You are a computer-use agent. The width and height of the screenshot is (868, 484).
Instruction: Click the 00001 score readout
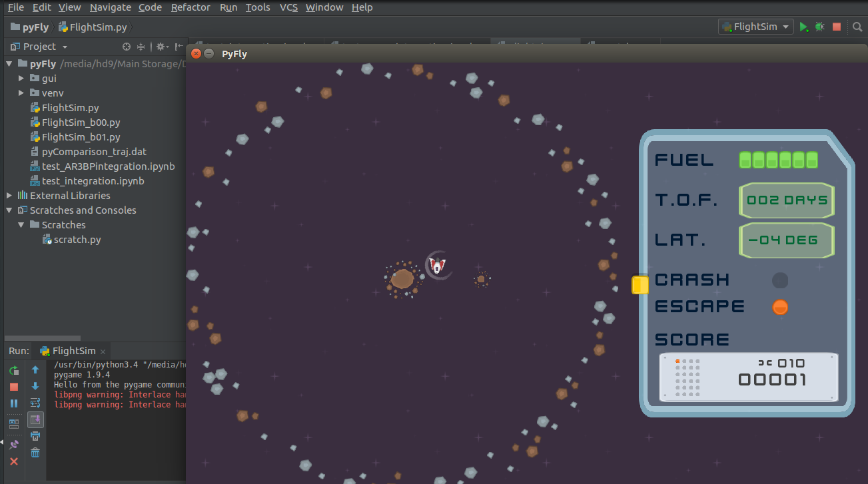[773, 380]
